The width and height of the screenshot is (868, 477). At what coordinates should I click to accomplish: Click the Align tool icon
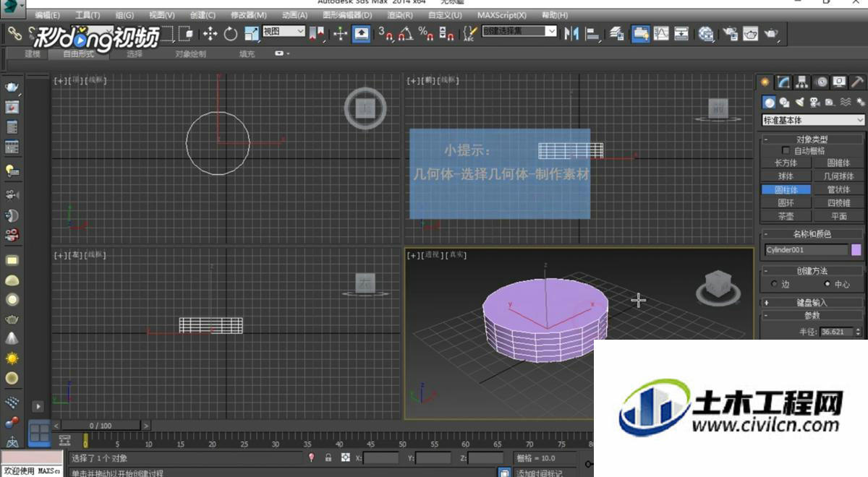(592, 33)
